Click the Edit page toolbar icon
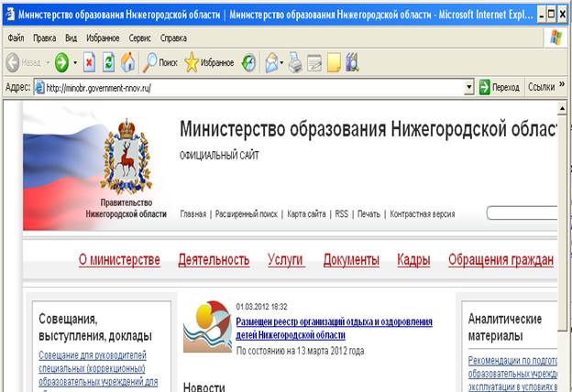The image size is (572, 392). click(314, 62)
